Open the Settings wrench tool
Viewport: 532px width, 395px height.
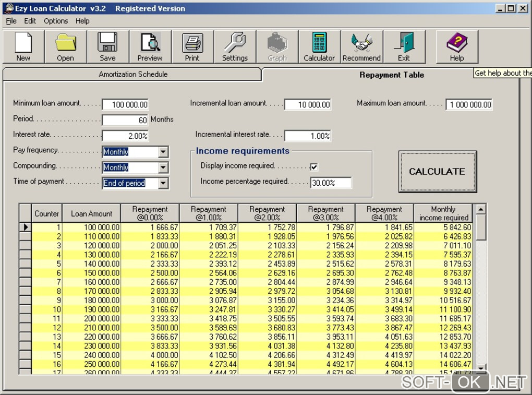[x=235, y=46]
